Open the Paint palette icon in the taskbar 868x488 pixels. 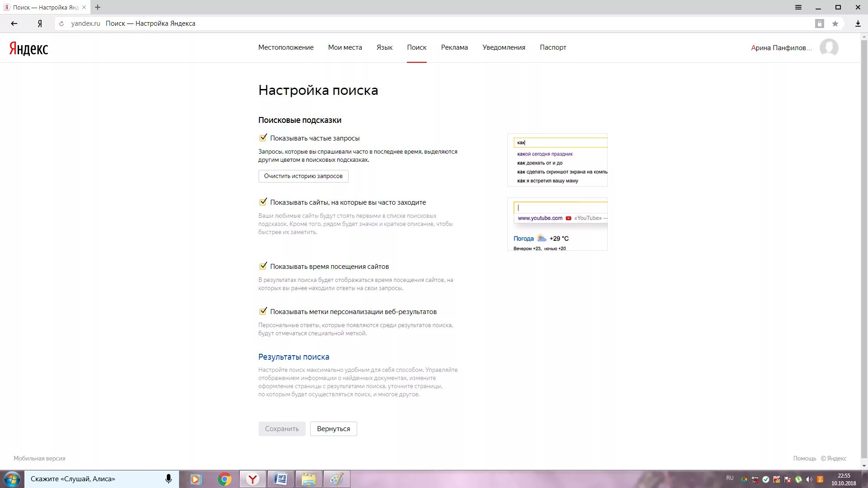(336, 479)
